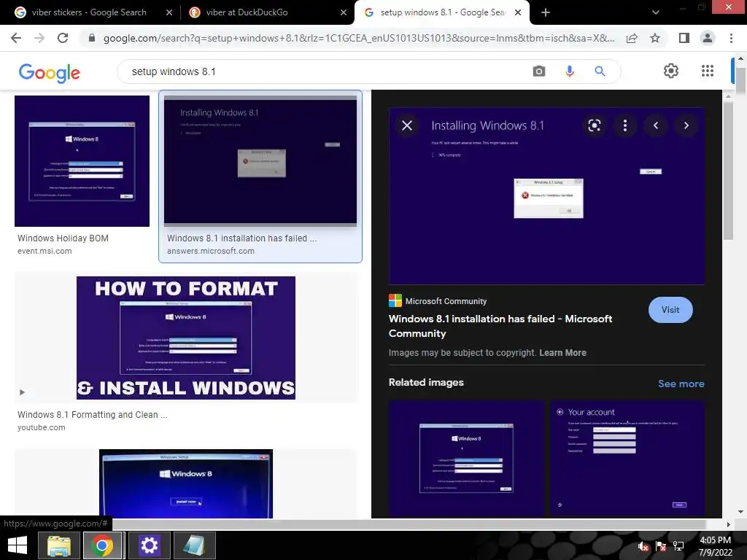This screenshot has width=747, height=560.
Task: Click Action Center flag tray icon
Action: (661, 547)
